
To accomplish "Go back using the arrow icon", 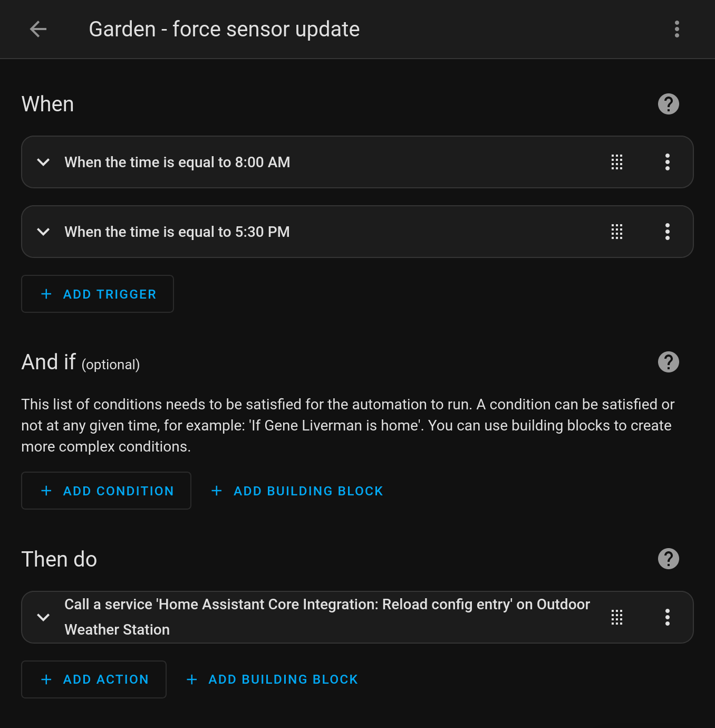I will tap(38, 29).
